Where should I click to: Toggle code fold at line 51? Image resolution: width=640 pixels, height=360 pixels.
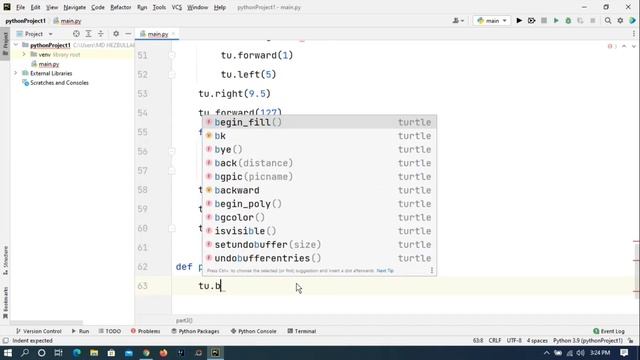[x=172, y=55]
